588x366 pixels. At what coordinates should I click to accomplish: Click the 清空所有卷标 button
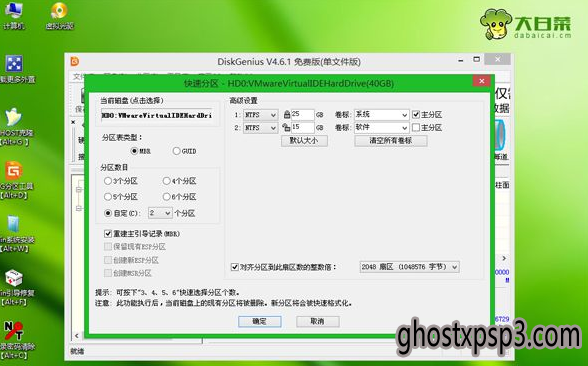tap(390, 141)
